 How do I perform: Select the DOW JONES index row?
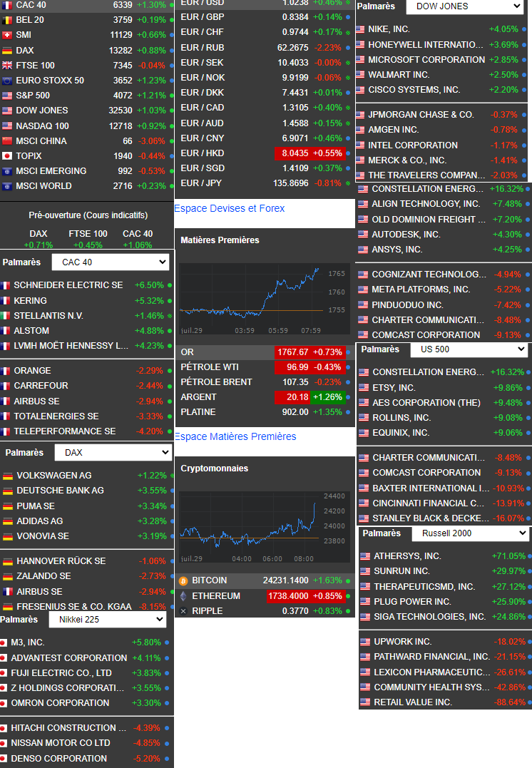(87, 111)
